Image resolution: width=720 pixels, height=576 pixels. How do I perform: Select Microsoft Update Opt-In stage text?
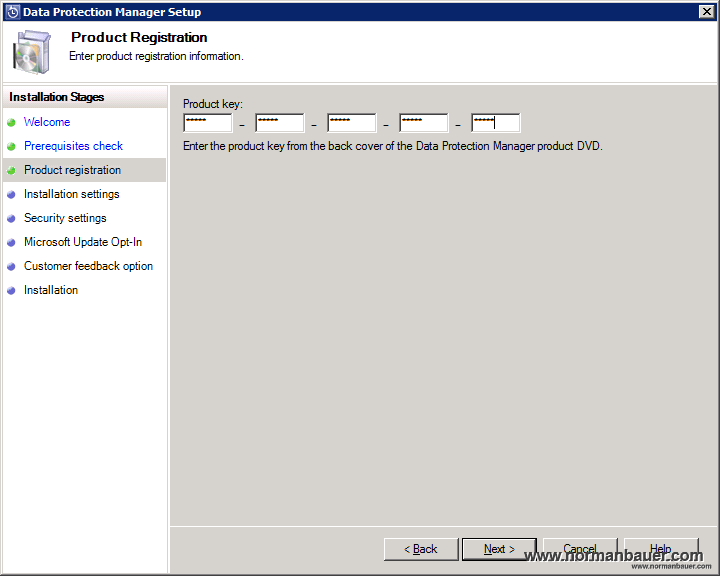click(83, 242)
